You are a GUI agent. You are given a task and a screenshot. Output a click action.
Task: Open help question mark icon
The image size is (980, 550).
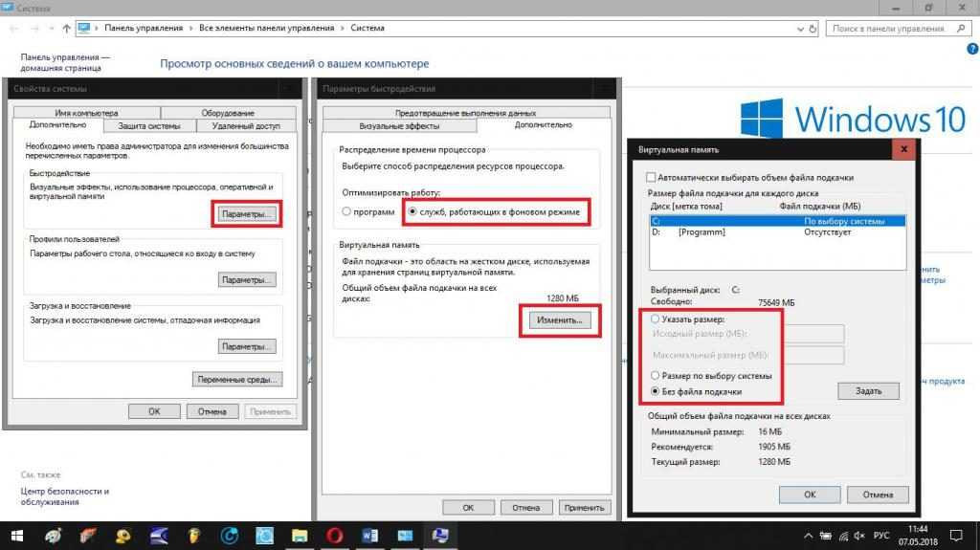pos(972,49)
